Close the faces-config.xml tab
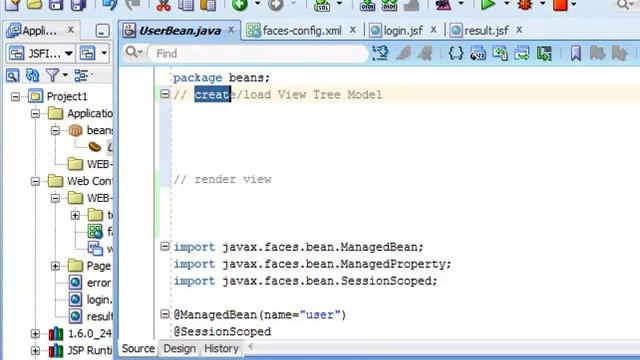The height and width of the screenshot is (360, 640). (353, 30)
